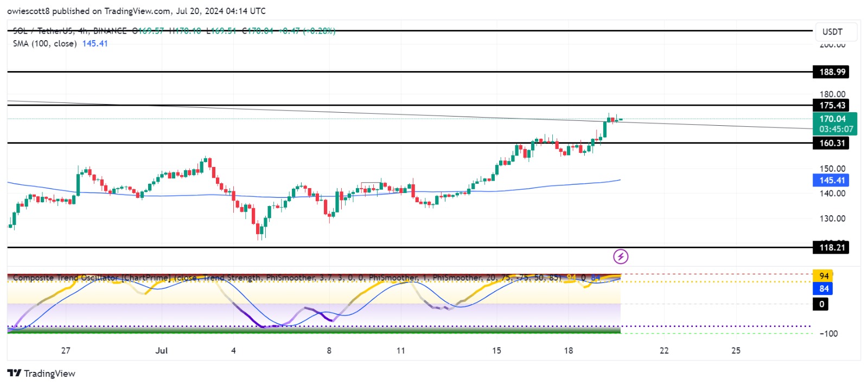Select the blue 145.41 SMA price tag
868x386 pixels.
(x=831, y=181)
